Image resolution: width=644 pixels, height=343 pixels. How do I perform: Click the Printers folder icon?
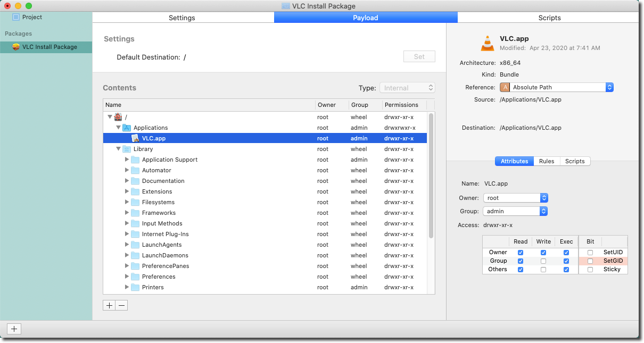[x=135, y=287]
